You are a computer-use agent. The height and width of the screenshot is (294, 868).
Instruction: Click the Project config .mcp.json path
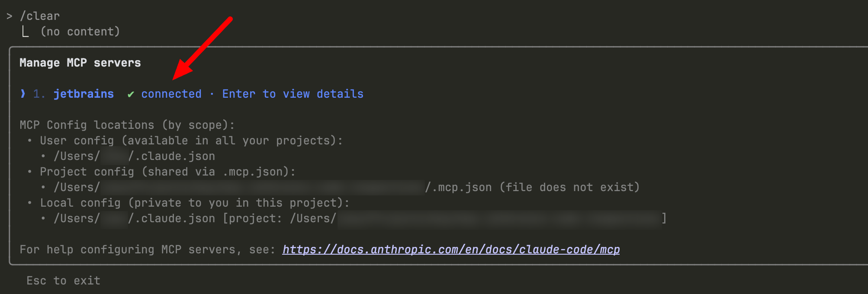(x=273, y=187)
